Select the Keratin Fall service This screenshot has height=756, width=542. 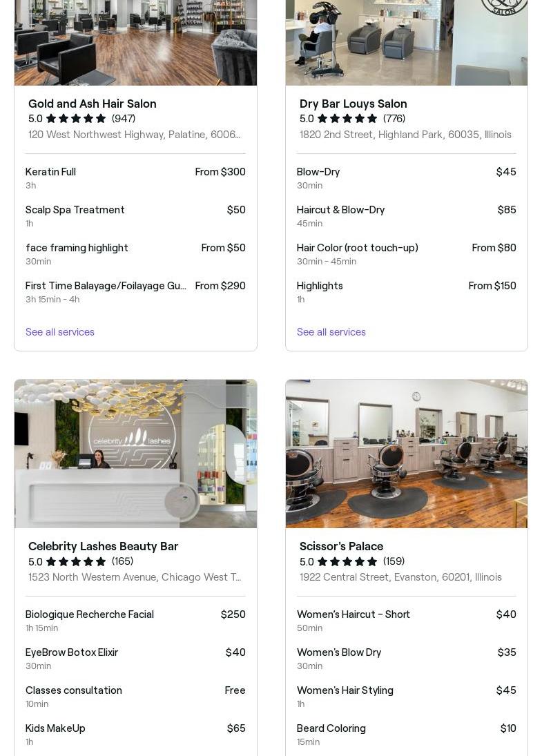[x=135, y=177]
